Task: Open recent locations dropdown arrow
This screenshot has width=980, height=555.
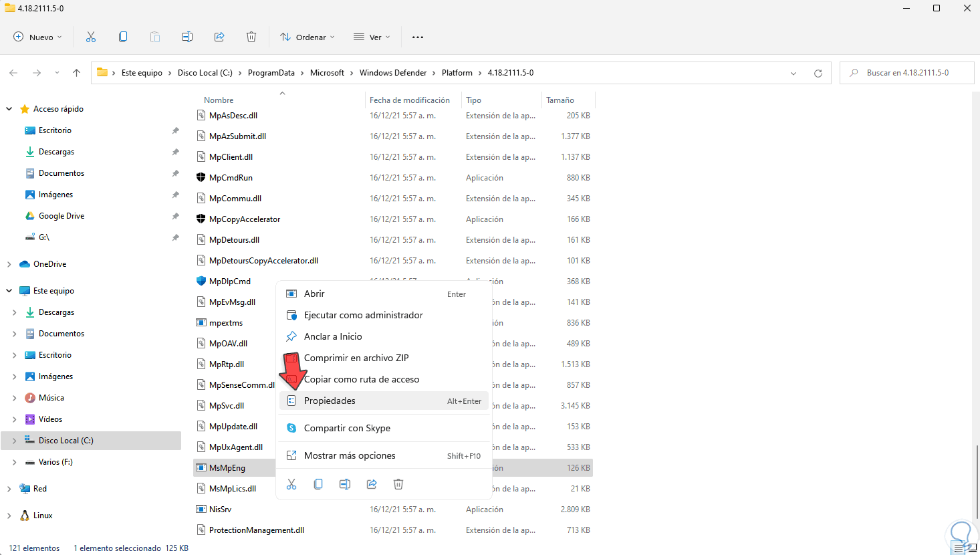Action: [x=57, y=73]
